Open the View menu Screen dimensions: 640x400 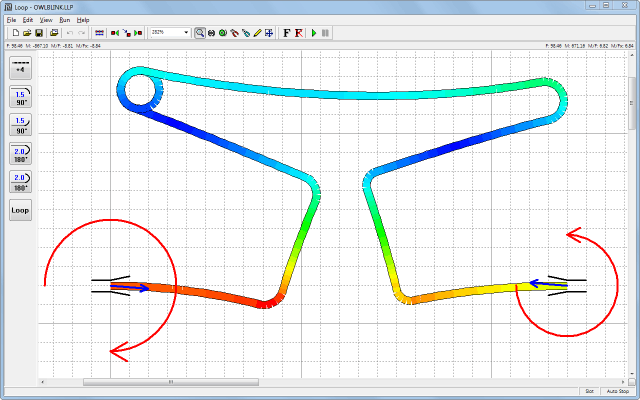pyautogui.click(x=46, y=20)
